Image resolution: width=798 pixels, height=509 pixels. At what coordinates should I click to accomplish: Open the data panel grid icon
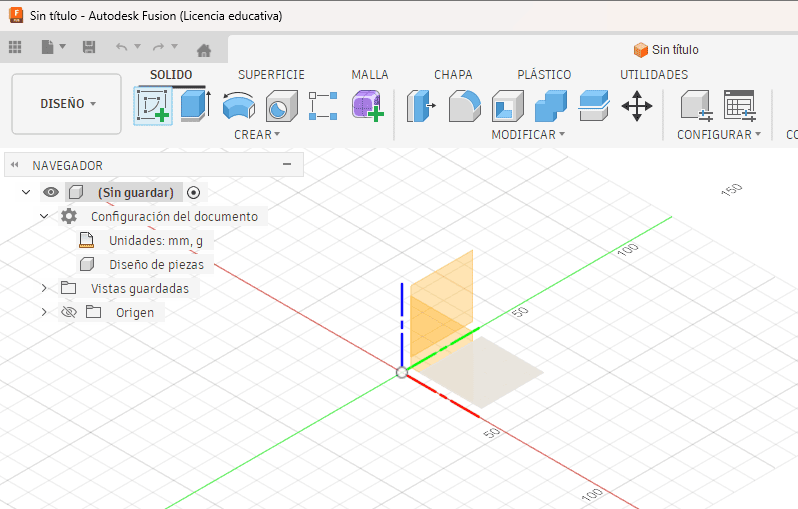pyautogui.click(x=15, y=47)
